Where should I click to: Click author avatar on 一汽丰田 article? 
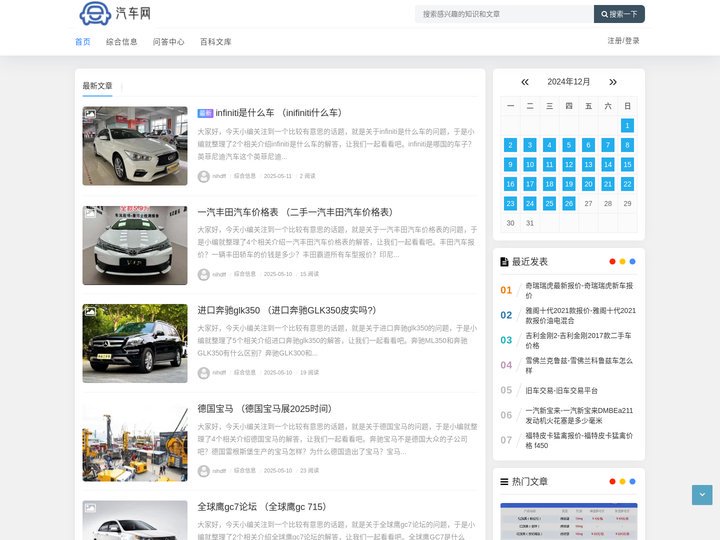[203, 275]
